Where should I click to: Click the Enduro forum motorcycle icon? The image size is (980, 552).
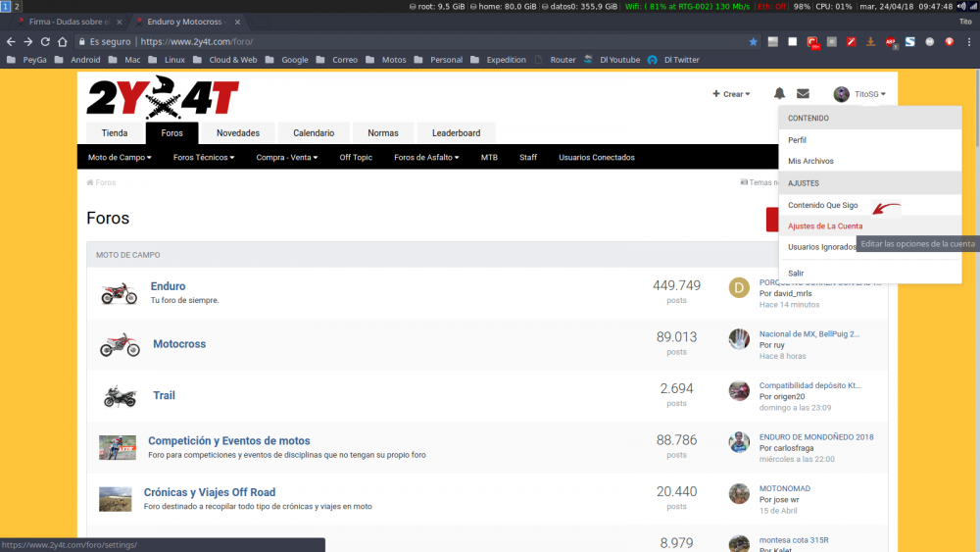(120, 293)
